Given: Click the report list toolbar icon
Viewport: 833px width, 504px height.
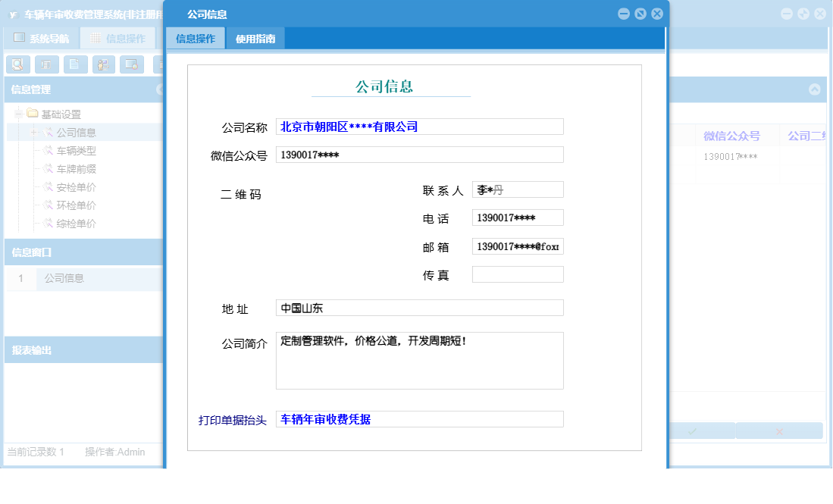Looking at the screenshot, I should [x=46, y=64].
